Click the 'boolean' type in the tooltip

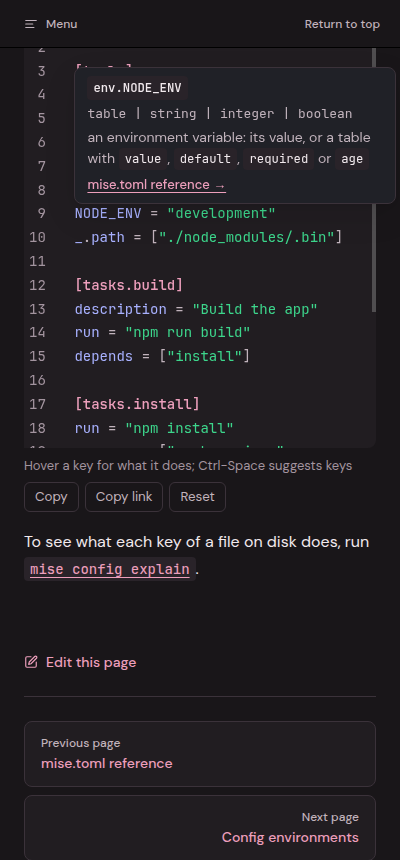pos(325,114)
